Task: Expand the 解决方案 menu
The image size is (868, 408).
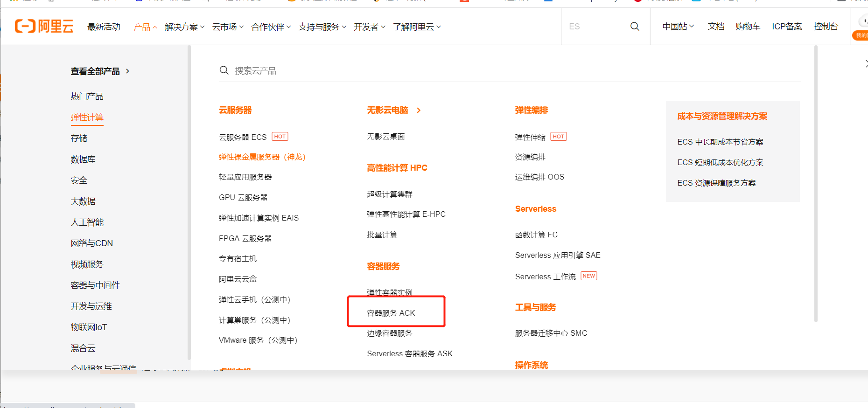Action: click(185, 27)
